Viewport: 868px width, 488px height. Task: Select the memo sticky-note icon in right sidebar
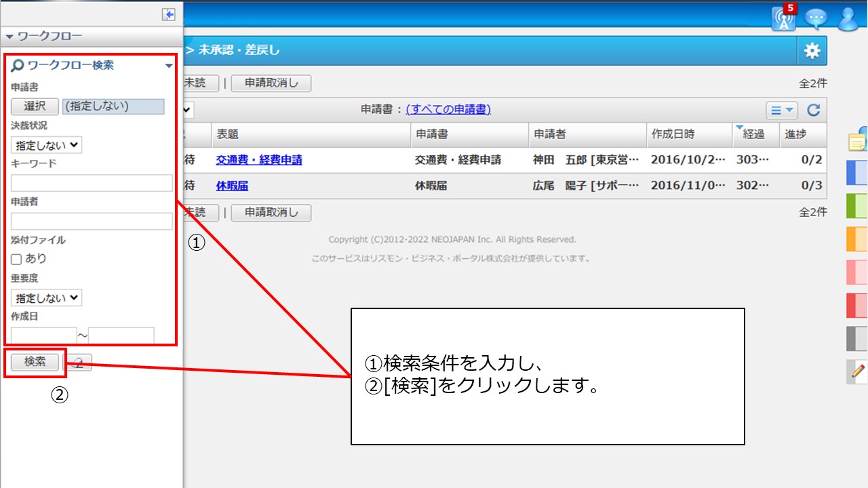click(x=857, y=142)
